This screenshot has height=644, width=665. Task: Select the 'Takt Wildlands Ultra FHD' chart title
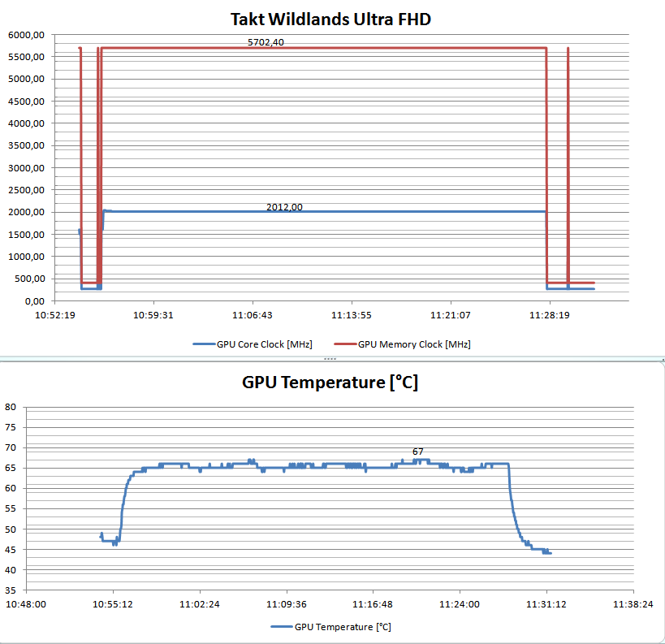click(x=330, y=19)
